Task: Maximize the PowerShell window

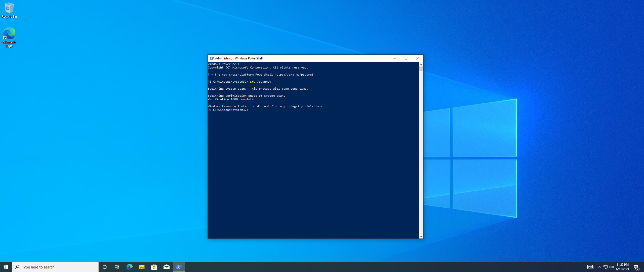Action: coord(406,58)
